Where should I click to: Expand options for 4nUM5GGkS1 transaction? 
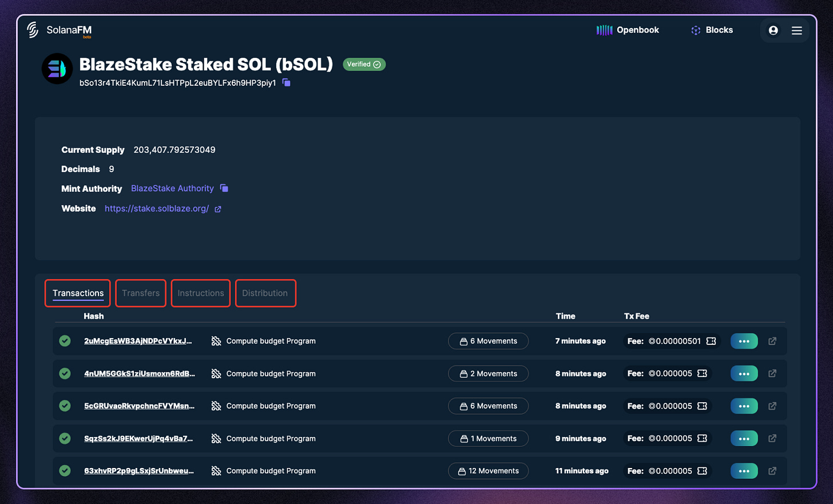tap(744, 374)
